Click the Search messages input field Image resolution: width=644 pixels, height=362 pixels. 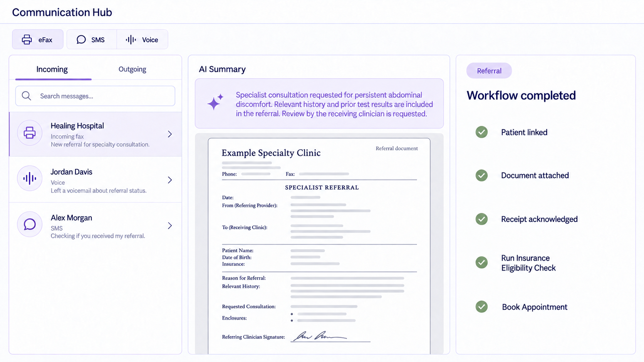coord(95,96)
